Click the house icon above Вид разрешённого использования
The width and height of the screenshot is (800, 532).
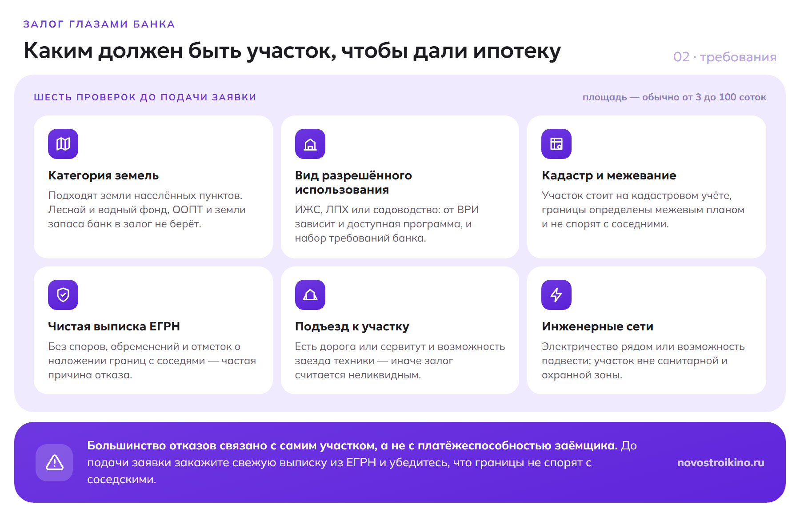click(310, 144)
